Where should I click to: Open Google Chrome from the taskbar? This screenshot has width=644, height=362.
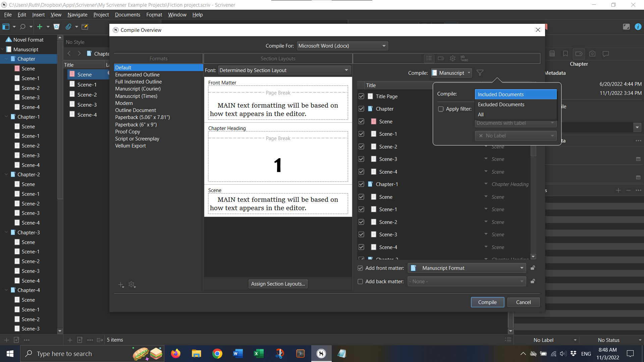(217, 354)
